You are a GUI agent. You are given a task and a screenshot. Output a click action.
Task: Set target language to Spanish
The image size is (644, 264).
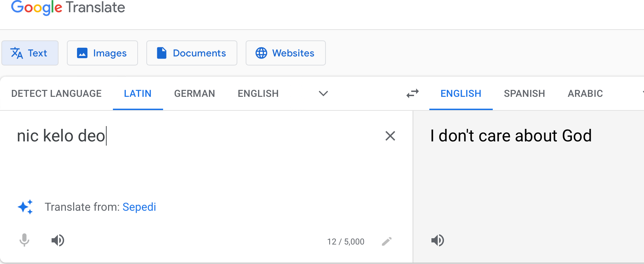[x=524, y=93]
